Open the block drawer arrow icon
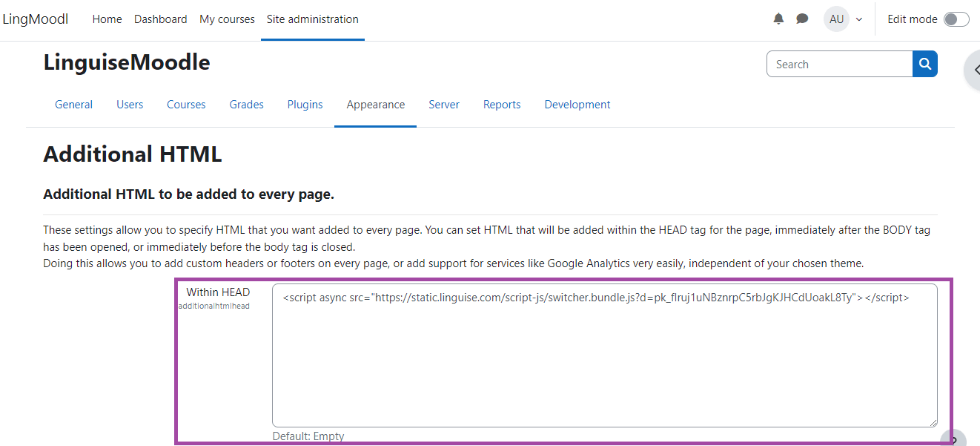This screenshot has width=980, height=446. pyautogui.click(x=973, y=70)
